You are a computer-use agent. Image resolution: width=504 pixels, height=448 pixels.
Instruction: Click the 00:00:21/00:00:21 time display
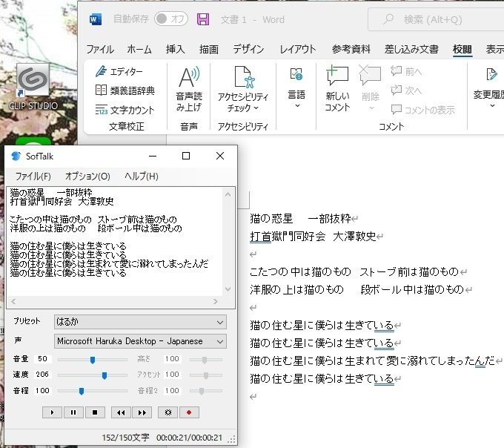[x=189, y=438]
